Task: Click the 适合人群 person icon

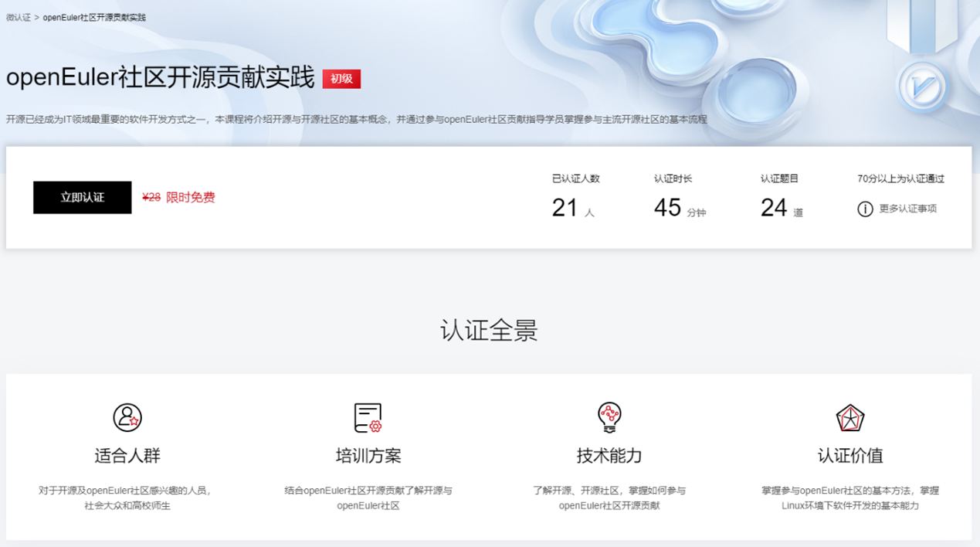Action: click(127, 417)
